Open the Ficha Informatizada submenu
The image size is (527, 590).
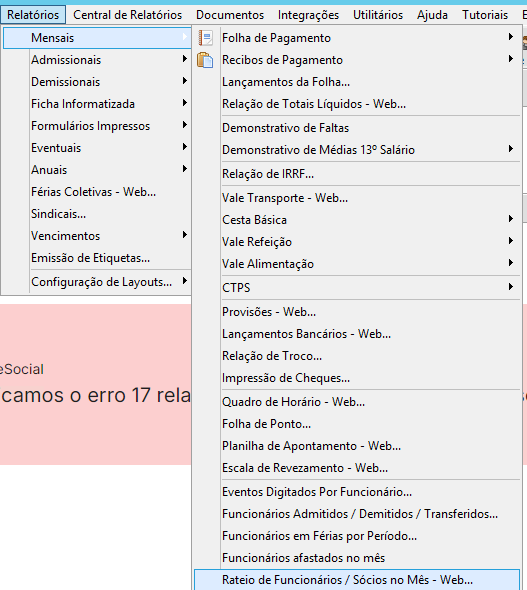[x=97, y=104]
